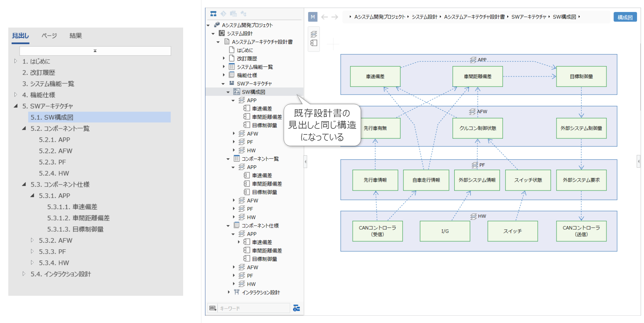Go forward with the right arrow

pyautogui.click(x=335, y=17)
